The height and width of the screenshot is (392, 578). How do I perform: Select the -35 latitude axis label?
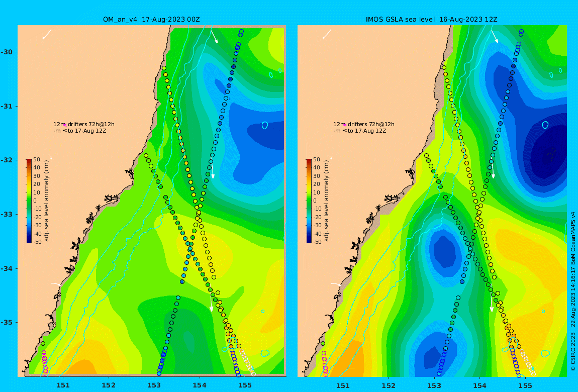point(6,323)
